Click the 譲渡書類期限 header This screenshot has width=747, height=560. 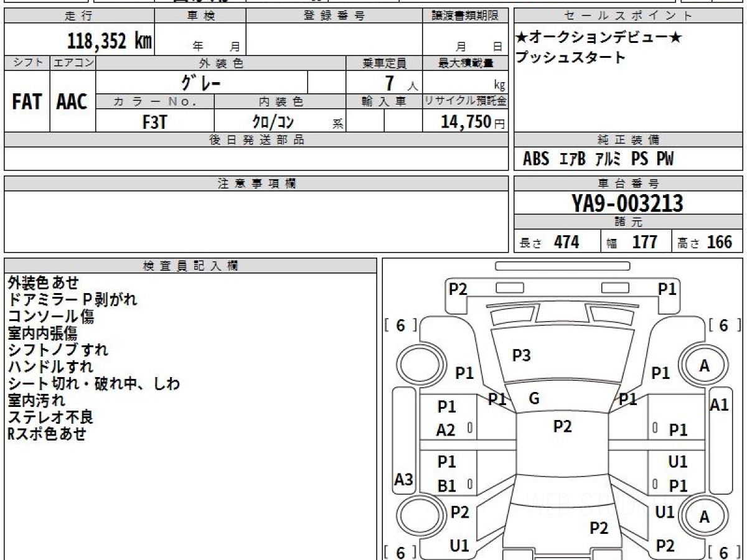pos(465,16)
